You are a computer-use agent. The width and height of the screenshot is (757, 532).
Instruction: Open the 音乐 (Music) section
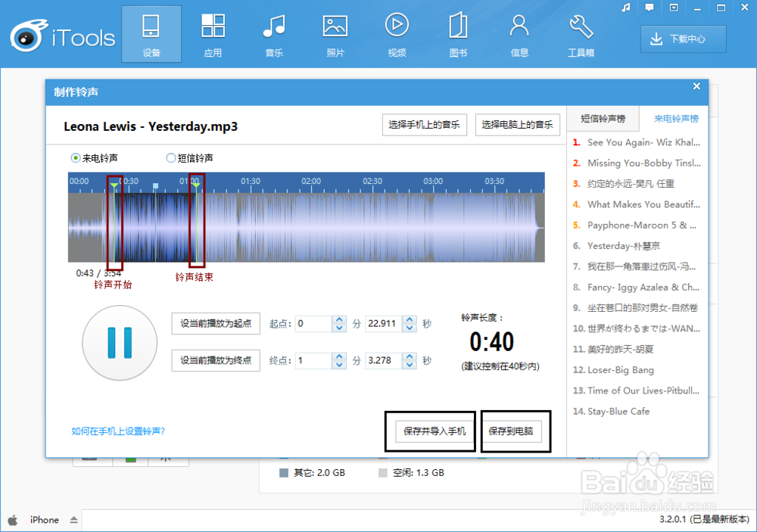point(274,34)
